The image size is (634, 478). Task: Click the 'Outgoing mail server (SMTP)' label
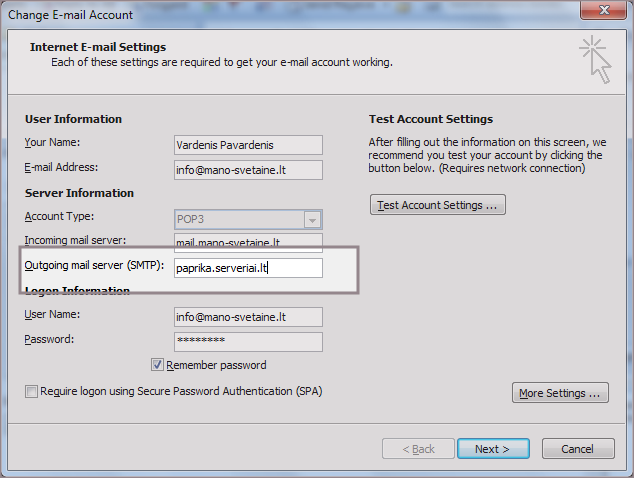(x=93, y=266)
